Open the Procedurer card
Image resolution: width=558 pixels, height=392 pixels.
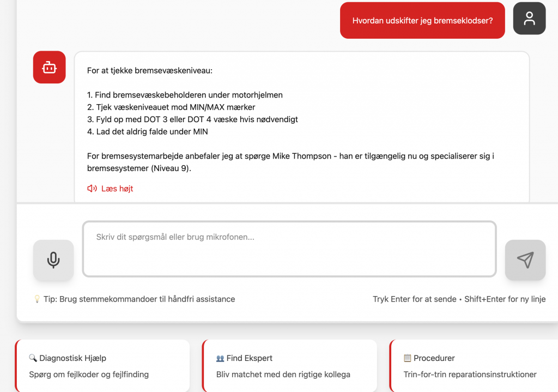474,366
